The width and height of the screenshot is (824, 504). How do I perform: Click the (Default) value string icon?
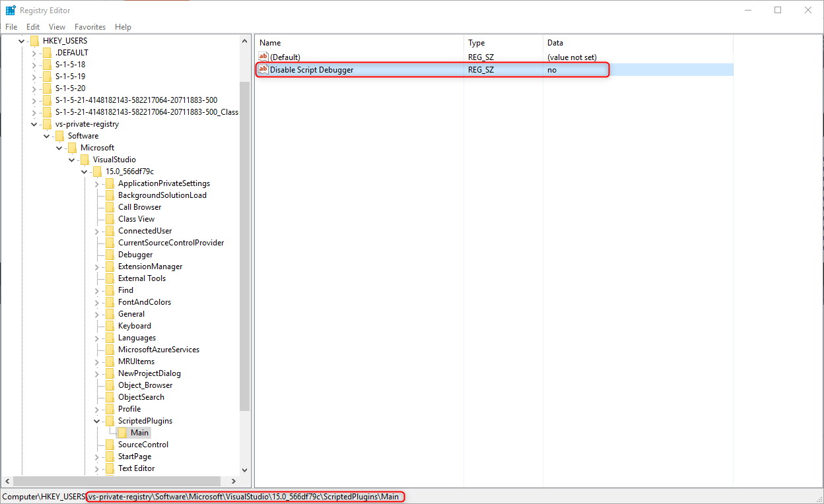tap(263, 57)
